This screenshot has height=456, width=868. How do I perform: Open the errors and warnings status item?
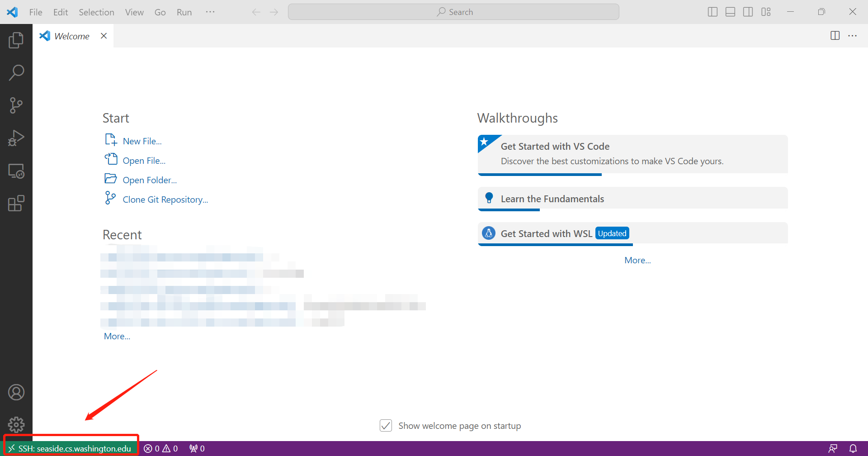(161, 448)
